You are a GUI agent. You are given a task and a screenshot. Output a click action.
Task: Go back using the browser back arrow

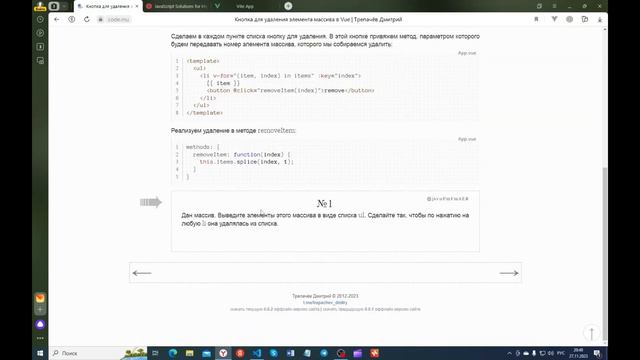point(57,19)
